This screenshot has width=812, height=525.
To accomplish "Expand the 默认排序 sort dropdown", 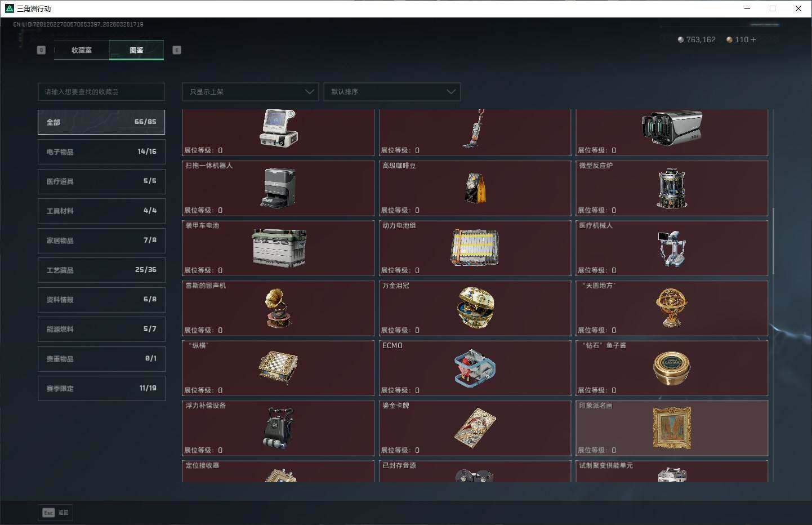I will coord(392,92).
